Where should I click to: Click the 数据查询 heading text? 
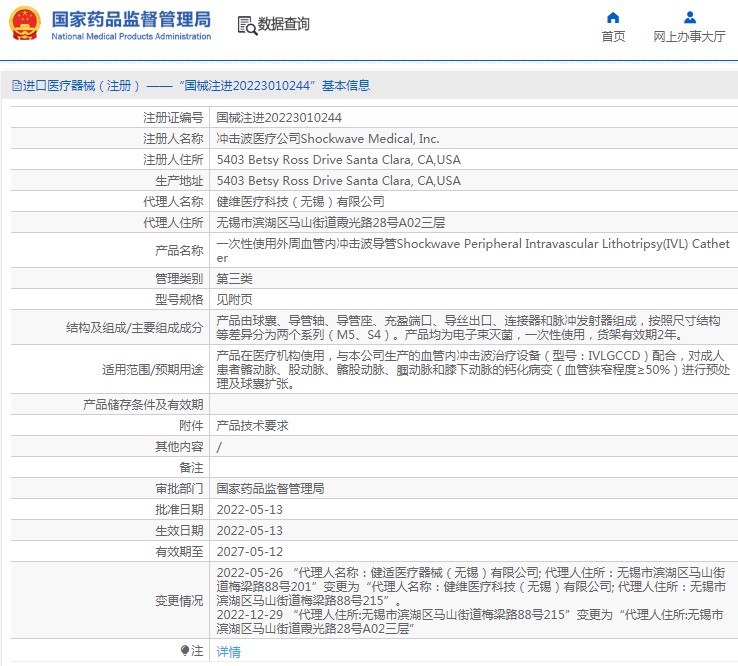click(283, 24)
